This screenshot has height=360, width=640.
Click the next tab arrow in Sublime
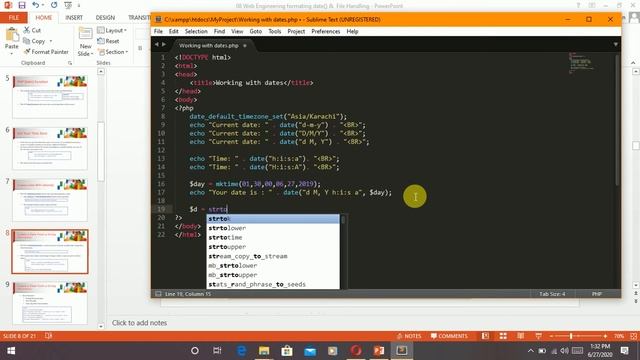point(164,44)
